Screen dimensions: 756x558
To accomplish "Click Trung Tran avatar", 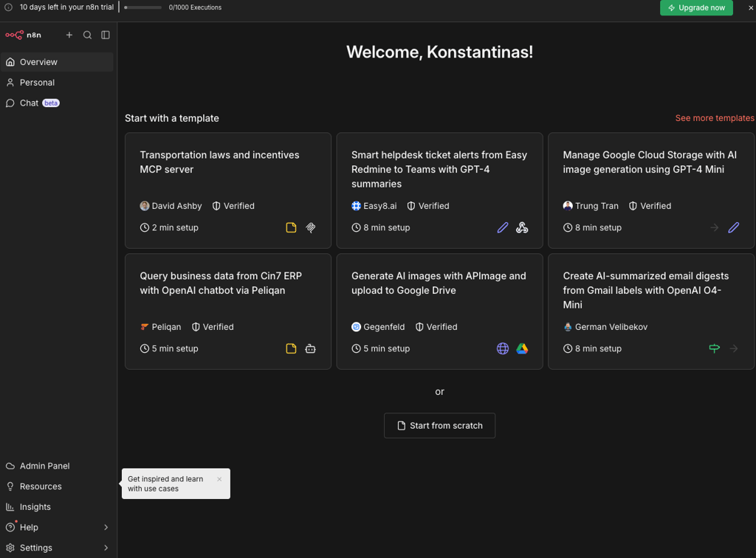I will [x=568, y=206].
